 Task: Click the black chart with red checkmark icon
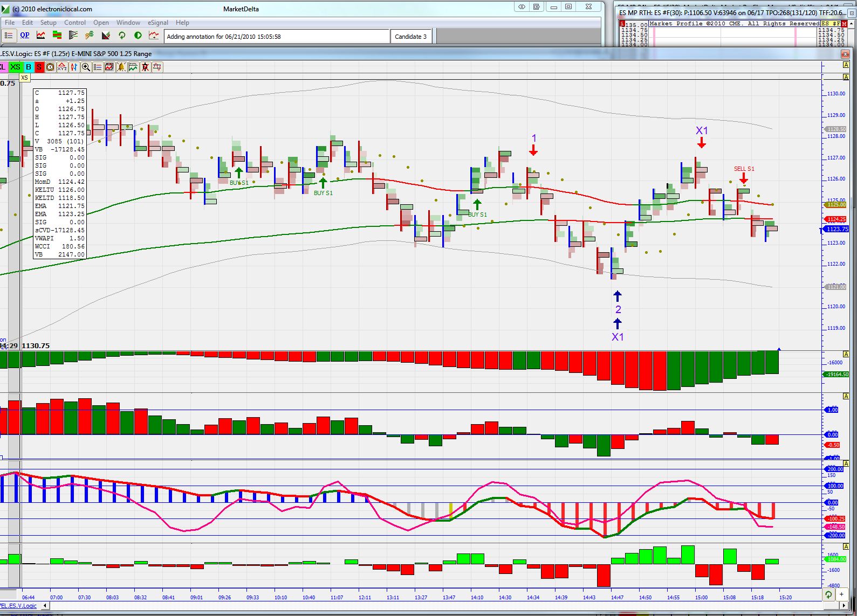point(106,36)
